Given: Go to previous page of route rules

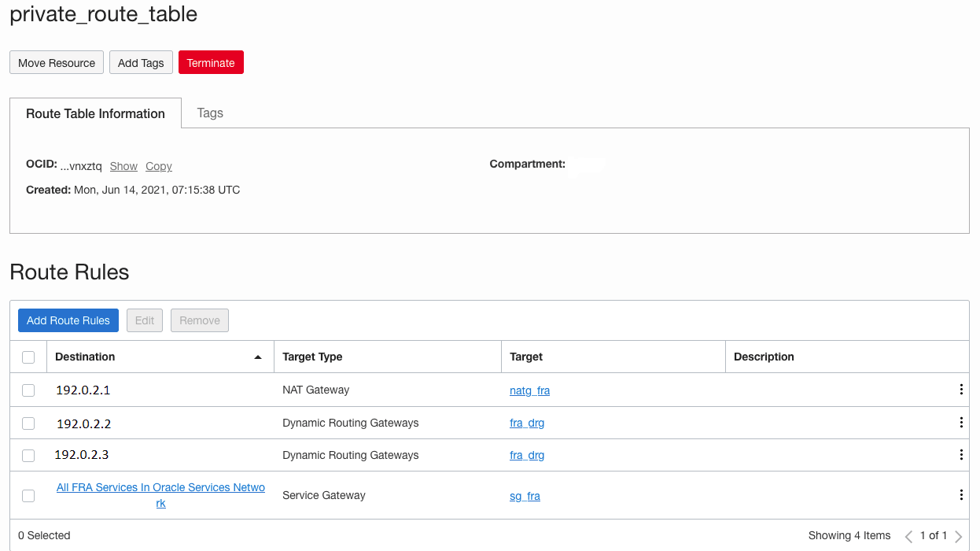Looking at the screenshot, I should (x=908, y=536).
